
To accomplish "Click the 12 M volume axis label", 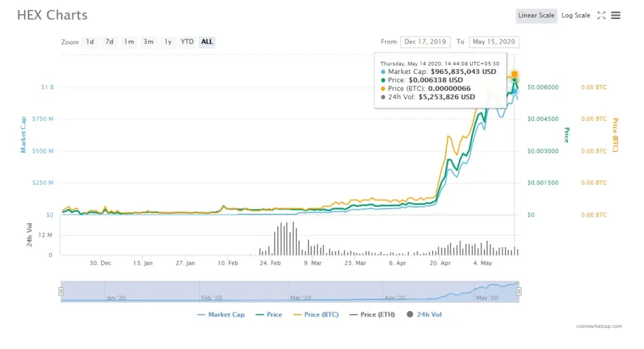I will (46, 235).
